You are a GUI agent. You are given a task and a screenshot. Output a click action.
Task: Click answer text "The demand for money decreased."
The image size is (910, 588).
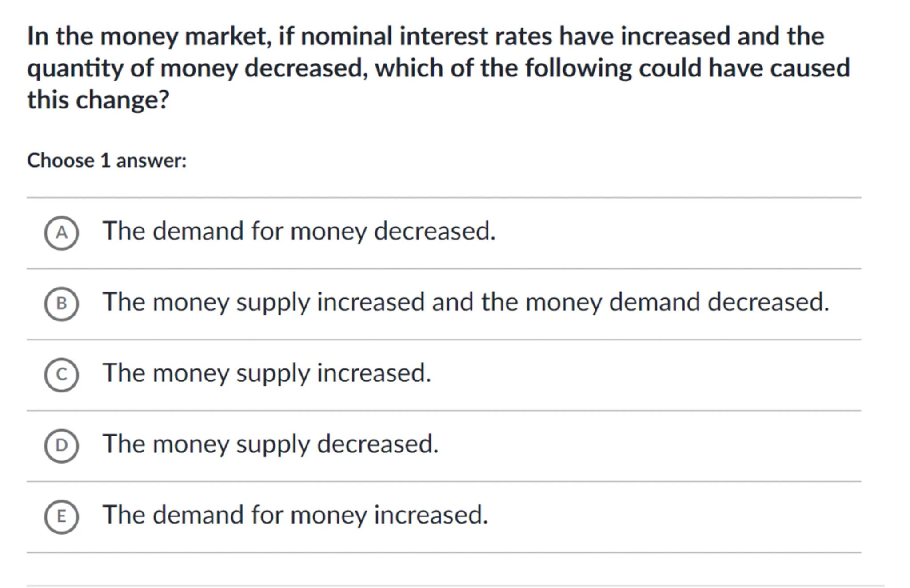coord(299,231)
